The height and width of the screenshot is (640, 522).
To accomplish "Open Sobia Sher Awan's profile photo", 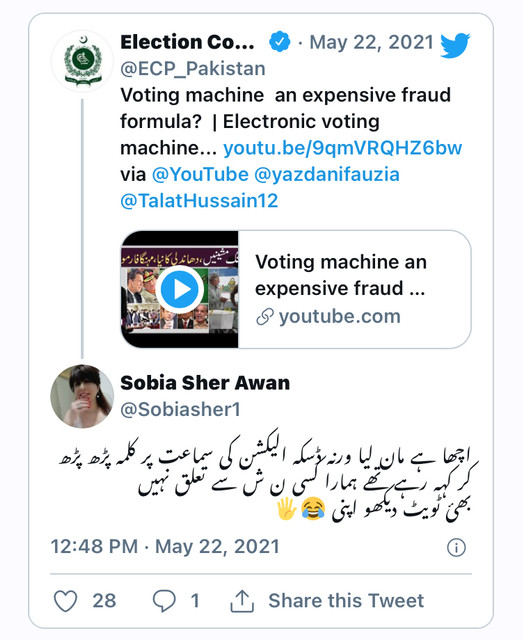I will 82,396.
